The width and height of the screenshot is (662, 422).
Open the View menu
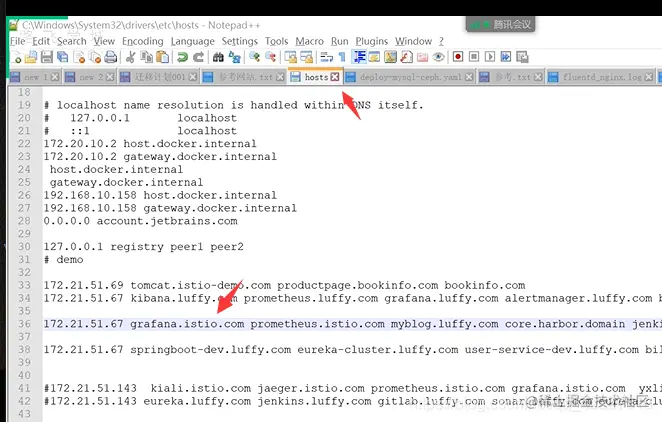pos(104,41)
